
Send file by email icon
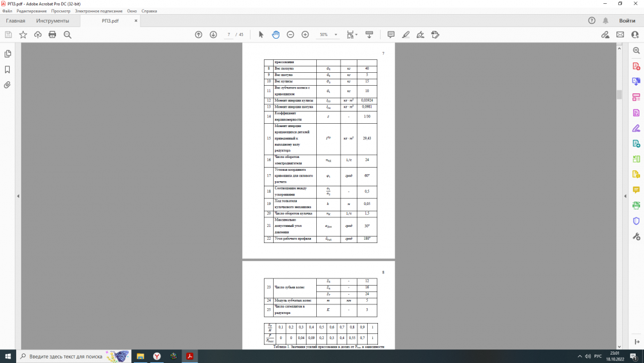click(x=620, y=35)
